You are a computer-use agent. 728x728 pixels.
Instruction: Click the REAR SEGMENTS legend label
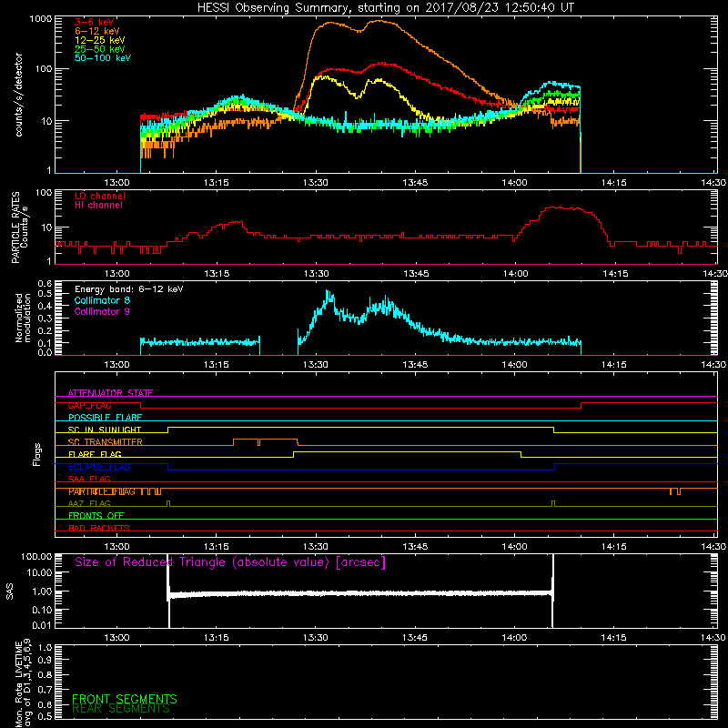click(121, 709)
